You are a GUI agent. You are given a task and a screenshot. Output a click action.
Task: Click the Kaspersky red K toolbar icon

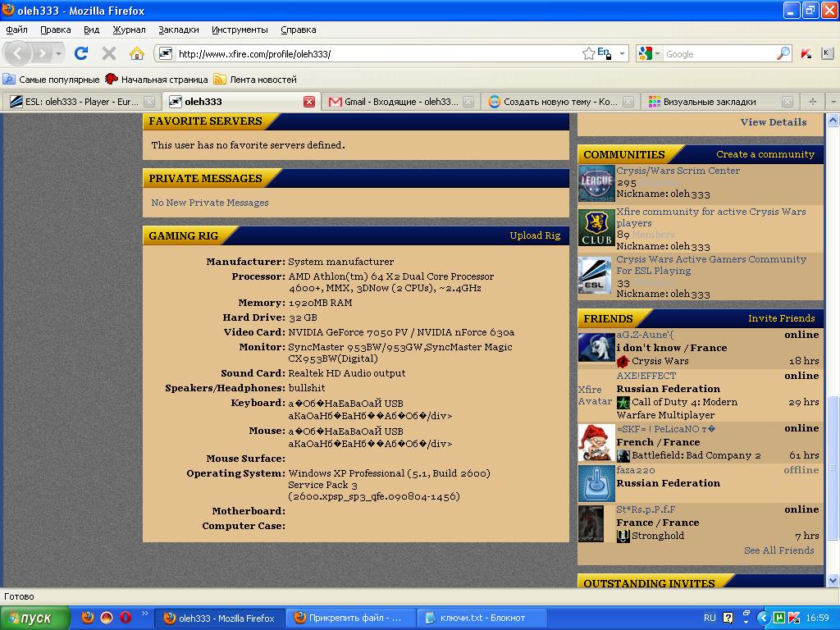(806, 53)
